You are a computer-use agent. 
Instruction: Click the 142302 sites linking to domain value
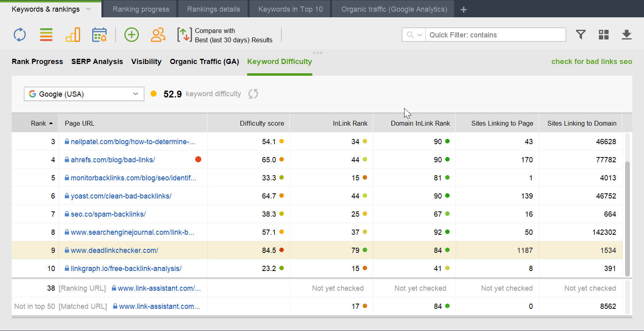coord(604,232)
